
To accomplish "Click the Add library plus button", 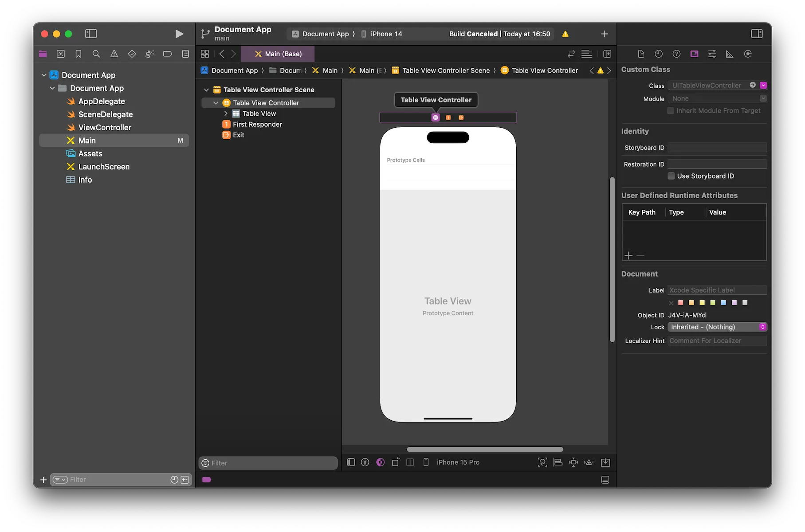I will [604, 34].
